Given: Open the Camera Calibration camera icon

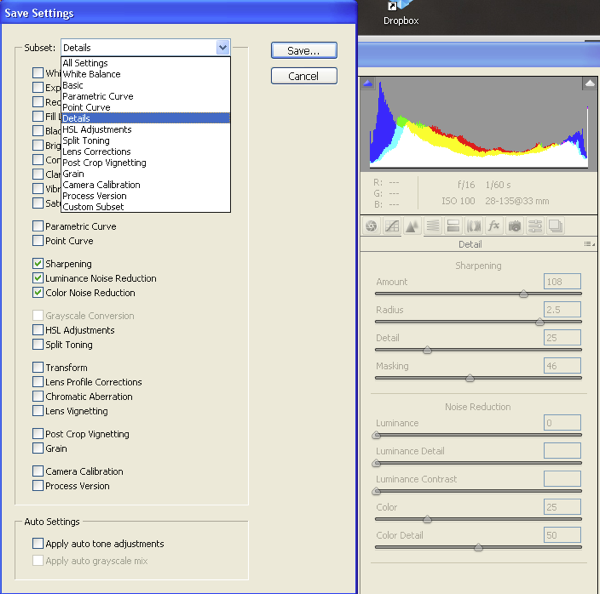Looking at the screenshot, I should pyautogui.click(x=514, y=226).
